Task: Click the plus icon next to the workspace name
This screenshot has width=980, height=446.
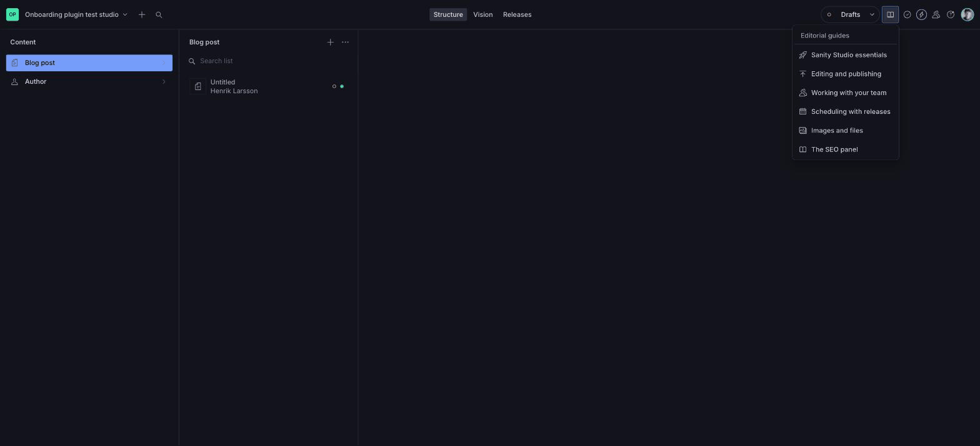Action: tap(142, 14)
